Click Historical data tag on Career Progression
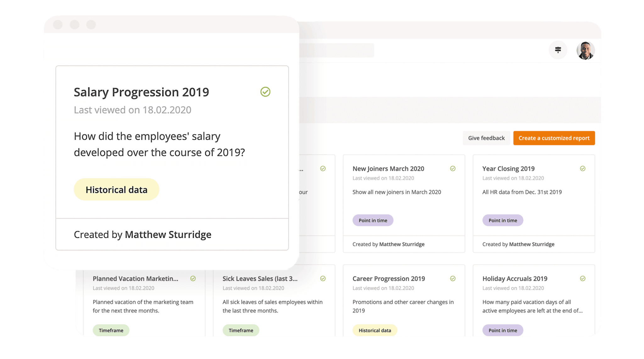Screen dimensions: 644x359 375,330
